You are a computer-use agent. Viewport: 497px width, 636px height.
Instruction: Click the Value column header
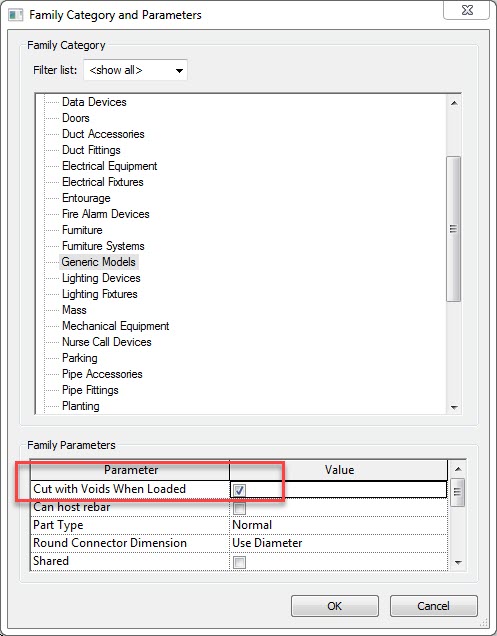point(339,470)
